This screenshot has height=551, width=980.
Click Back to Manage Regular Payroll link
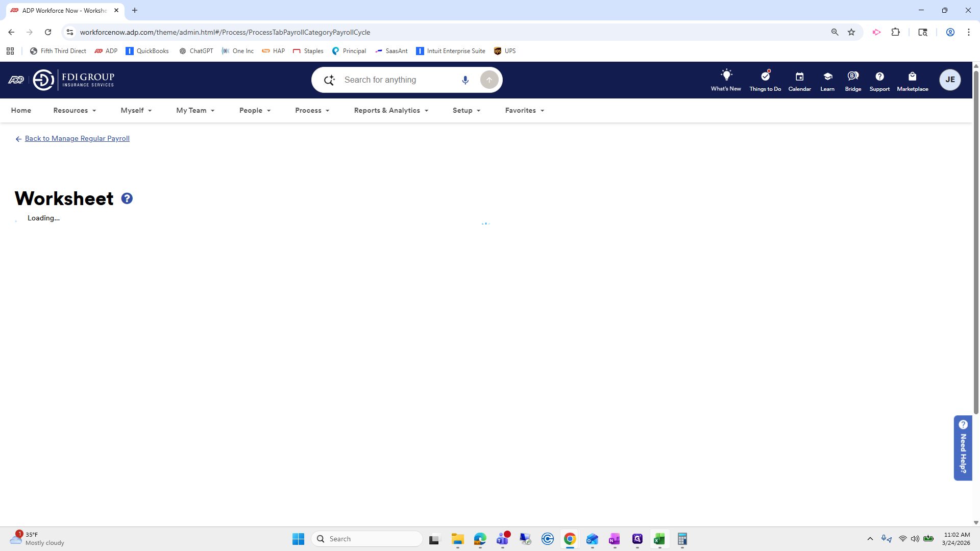pyautogui.click(x=77, y=138)
